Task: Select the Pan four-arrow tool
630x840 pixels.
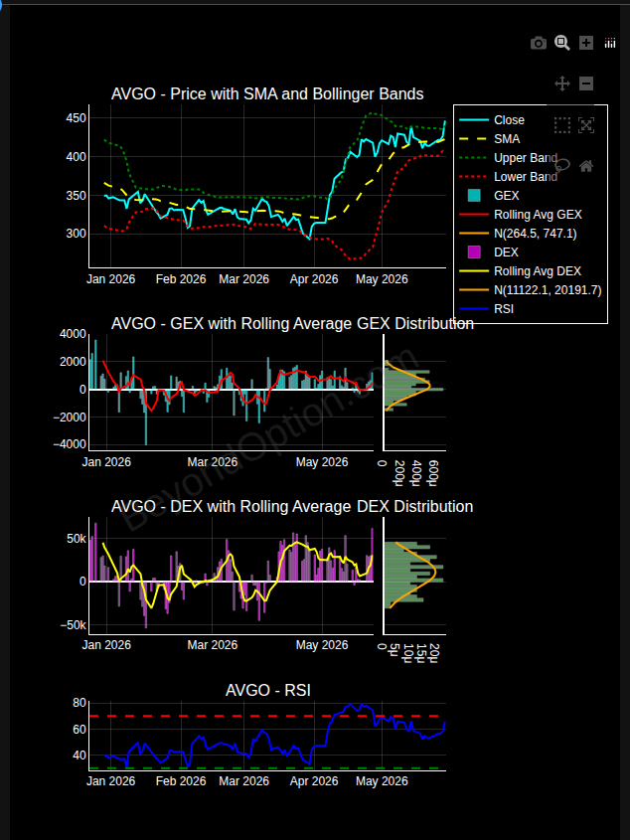Action: [562, 84]
